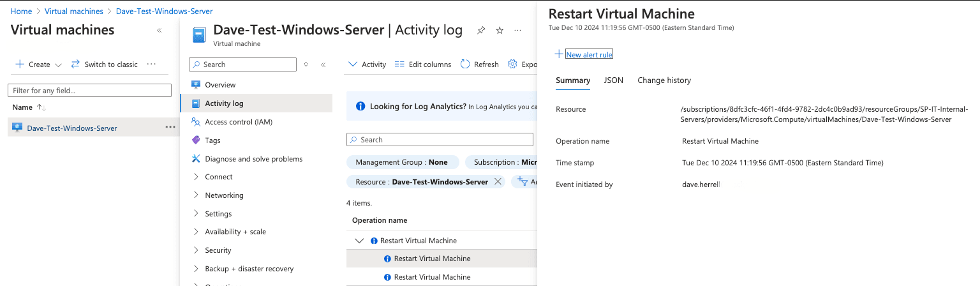This screenshot has height=286, width=980.
Task: Click the Tags icon
Action: (196, 140)
